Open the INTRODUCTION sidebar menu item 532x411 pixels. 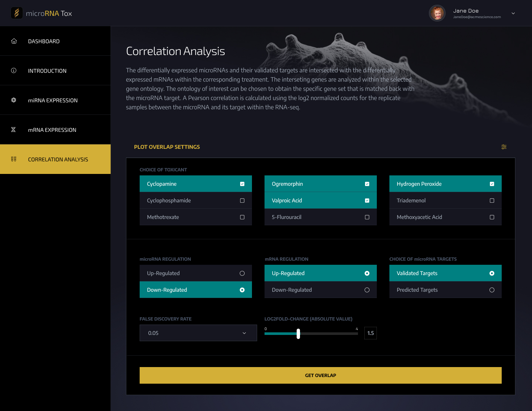click(47, 71)
